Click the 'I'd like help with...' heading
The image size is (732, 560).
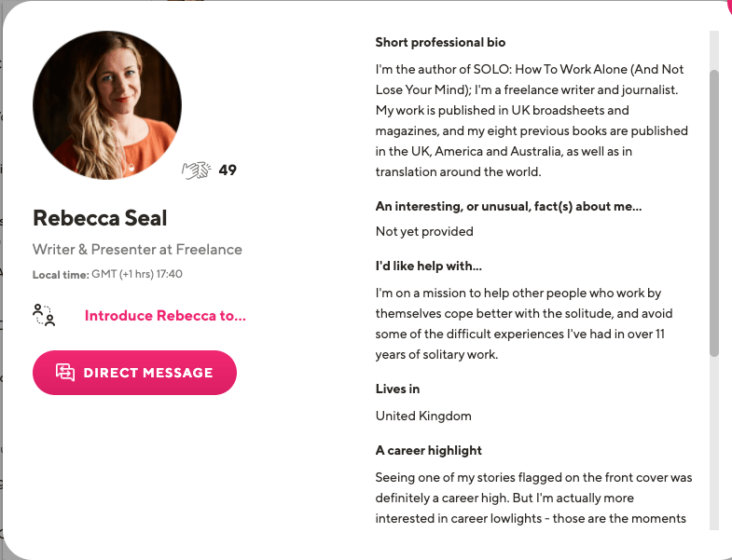point(429,266)
